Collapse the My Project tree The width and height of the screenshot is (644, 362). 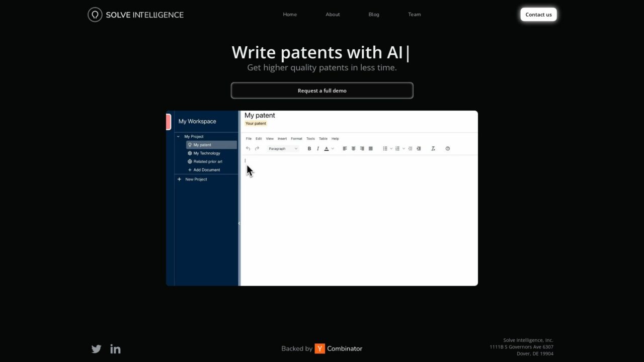[178, 136]
